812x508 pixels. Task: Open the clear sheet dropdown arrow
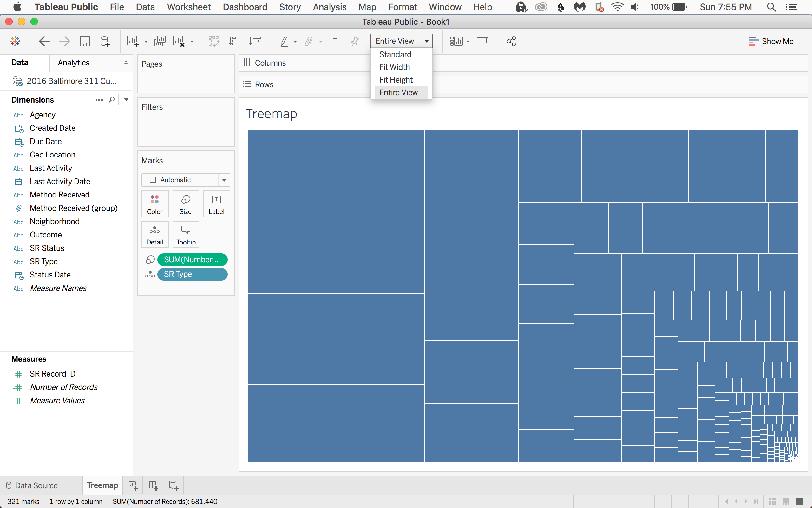192,42
